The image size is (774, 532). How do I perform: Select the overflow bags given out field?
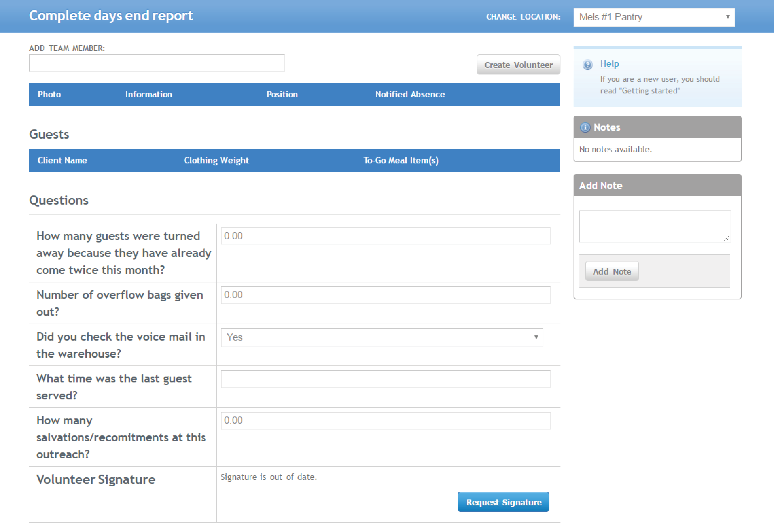tap(386, 295)
